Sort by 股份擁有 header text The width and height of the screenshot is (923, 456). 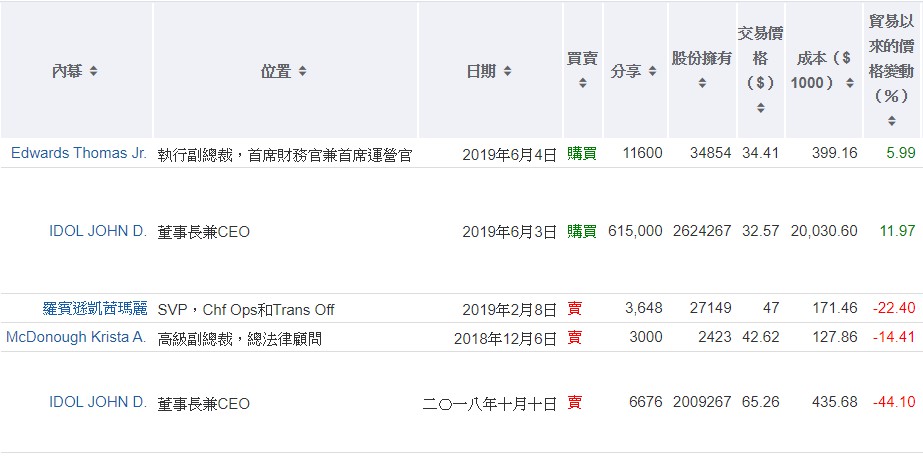(702, 58)
